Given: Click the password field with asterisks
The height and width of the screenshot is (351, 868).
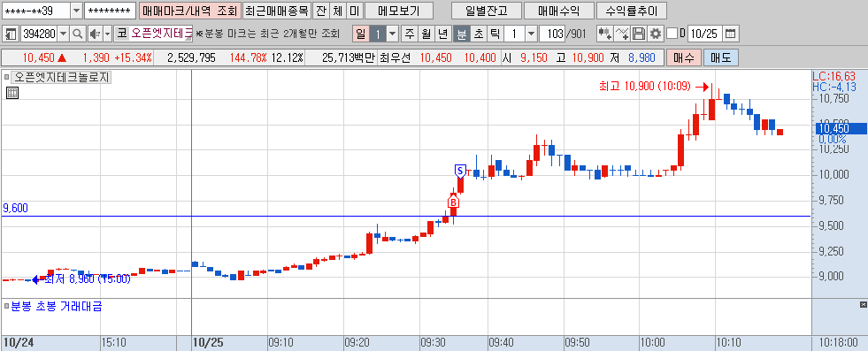Looking at the screenshot, I should pyautogui.click(x=111, y=11).
